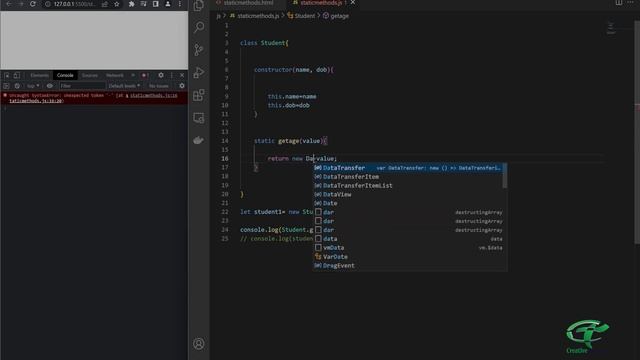Open the browser profile icon

pyautogui.click(x=168, y=4)
